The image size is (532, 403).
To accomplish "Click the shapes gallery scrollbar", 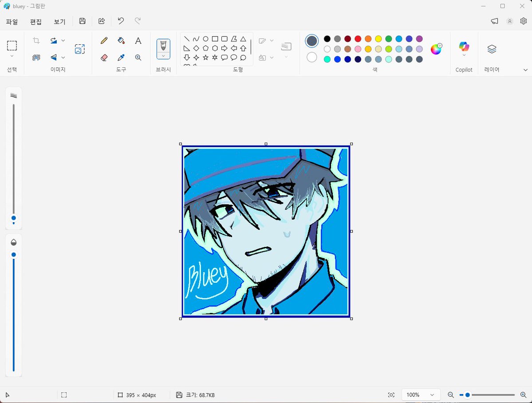I will click(x=251, y=47).
